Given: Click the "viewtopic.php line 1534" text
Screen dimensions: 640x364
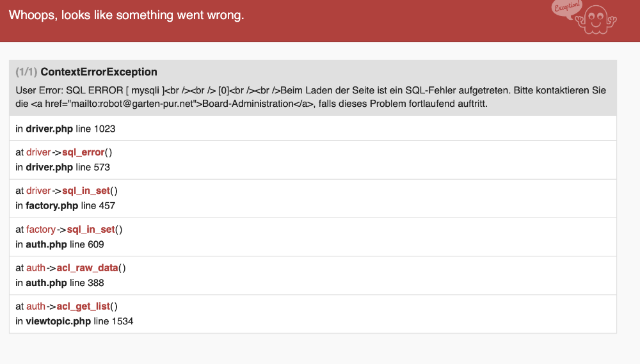Looking at the screenshot, I should pyautogui.click(x=74, y=320).
